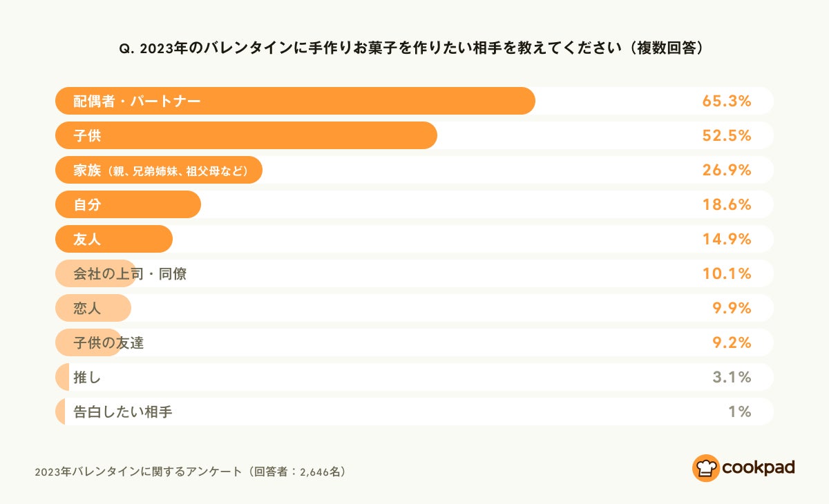The height and width of the screenshot is (504, 829).
Task: Click the footer survey respondents note
Action: pyautogui.click(x=190, y=472)
